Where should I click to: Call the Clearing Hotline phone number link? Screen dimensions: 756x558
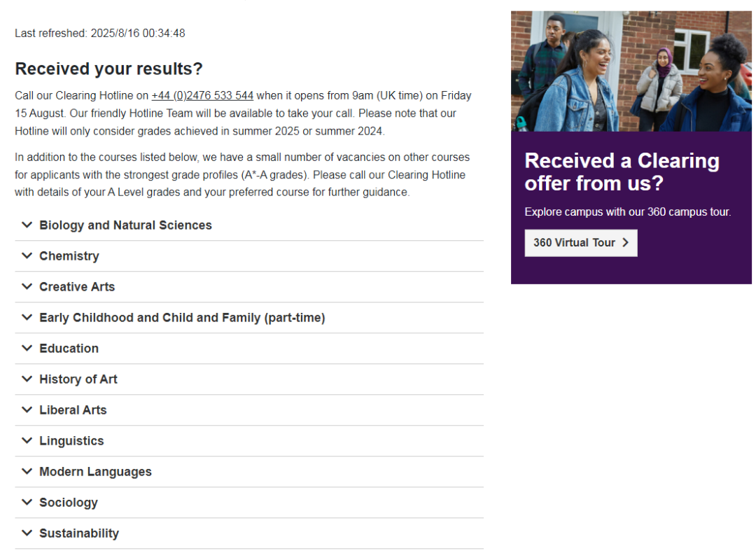coord(202,95)
